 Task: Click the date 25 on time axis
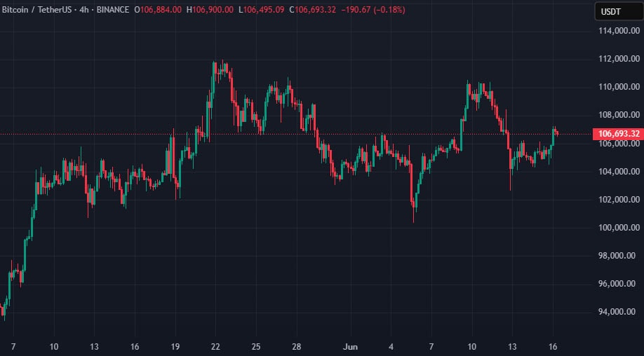click(256, 347)
